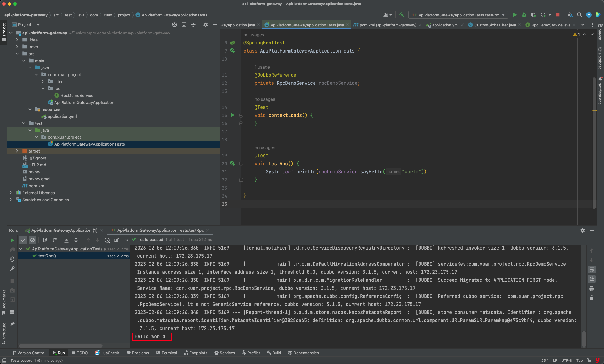604x364 pixels.
Task: Toggle Show Passed tests checkmark button
Action: [x=23, y=240]
